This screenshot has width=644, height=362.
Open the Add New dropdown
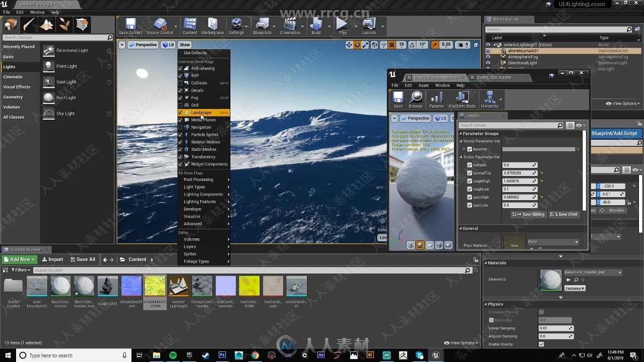pos(20,259)
